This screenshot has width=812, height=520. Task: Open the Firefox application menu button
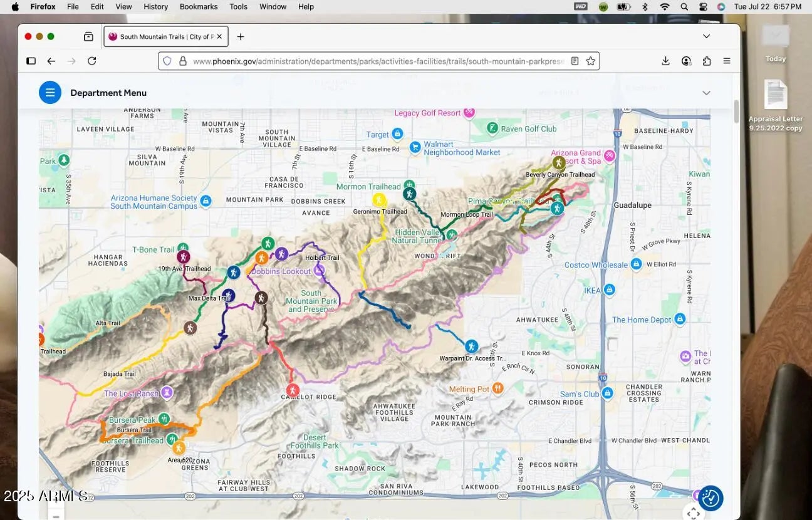pyautogui.click(x=727, y=61)
